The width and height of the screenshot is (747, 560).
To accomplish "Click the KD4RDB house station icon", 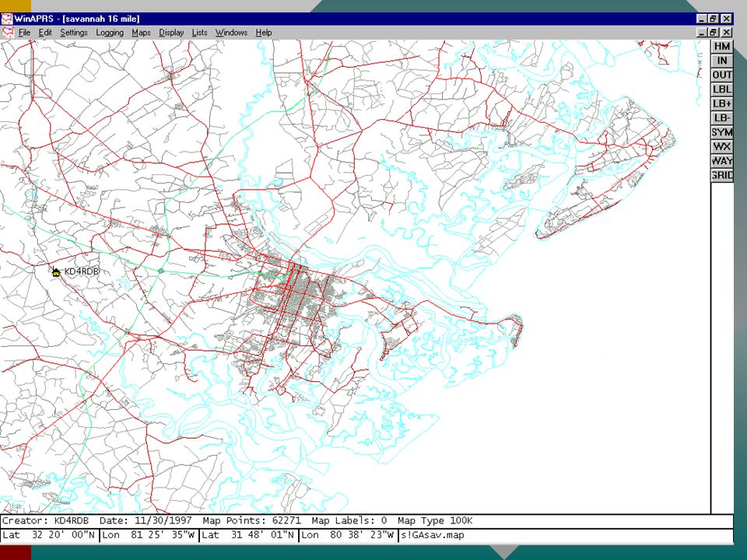I will 56,272.
